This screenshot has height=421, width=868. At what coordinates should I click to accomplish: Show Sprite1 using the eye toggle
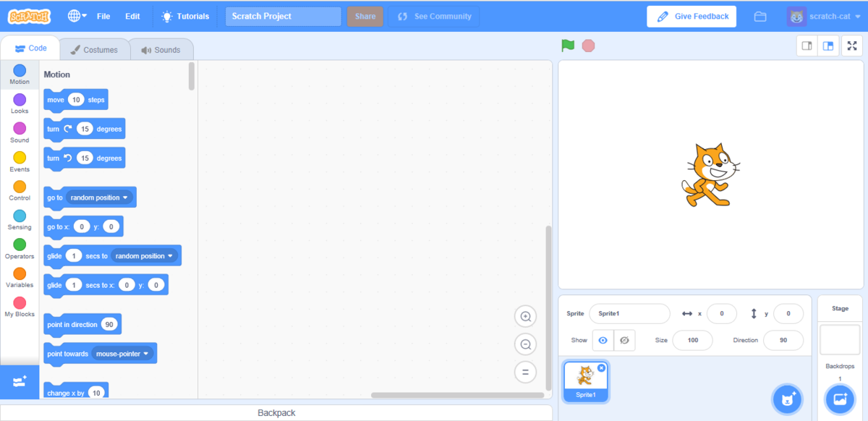(x=603, y=340)
